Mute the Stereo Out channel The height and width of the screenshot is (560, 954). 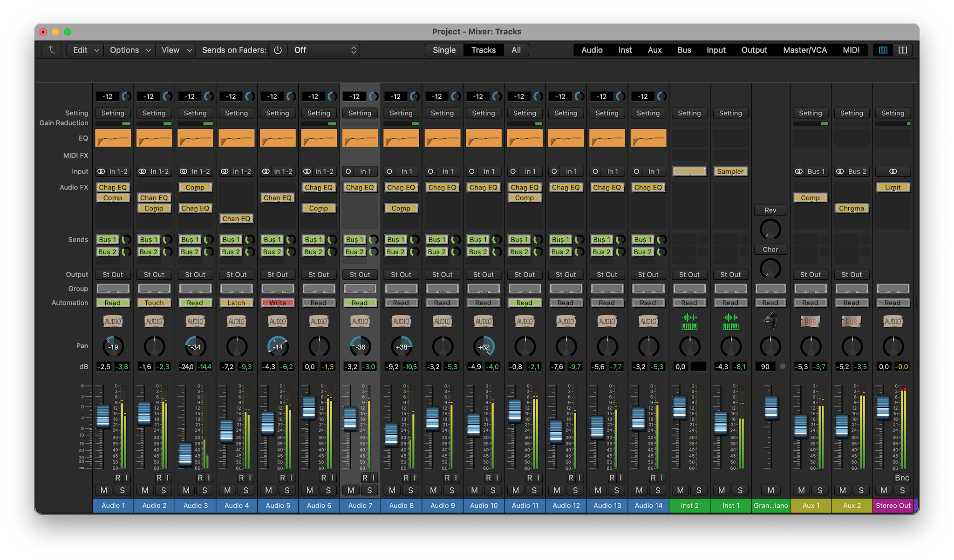(884, 490)
